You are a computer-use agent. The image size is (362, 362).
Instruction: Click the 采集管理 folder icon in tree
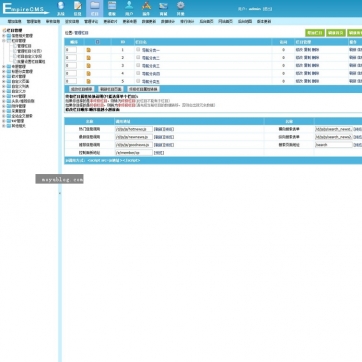[x=9, y=111]
